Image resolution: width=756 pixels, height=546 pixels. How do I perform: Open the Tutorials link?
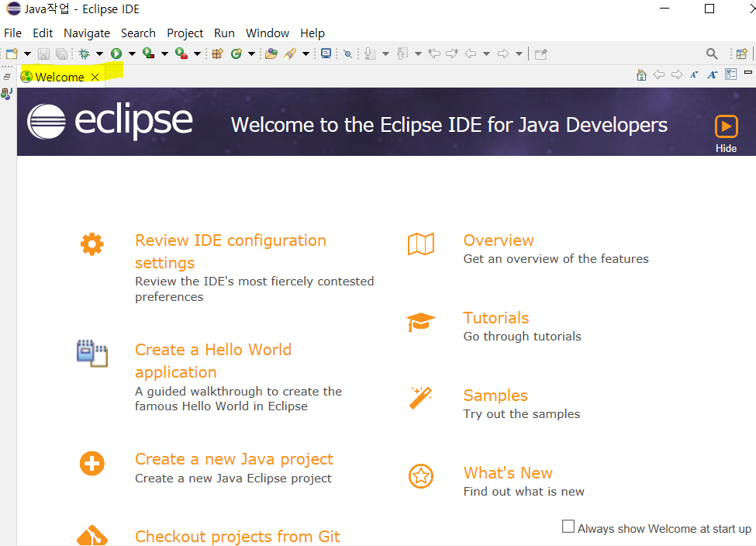tap(496, 318)
